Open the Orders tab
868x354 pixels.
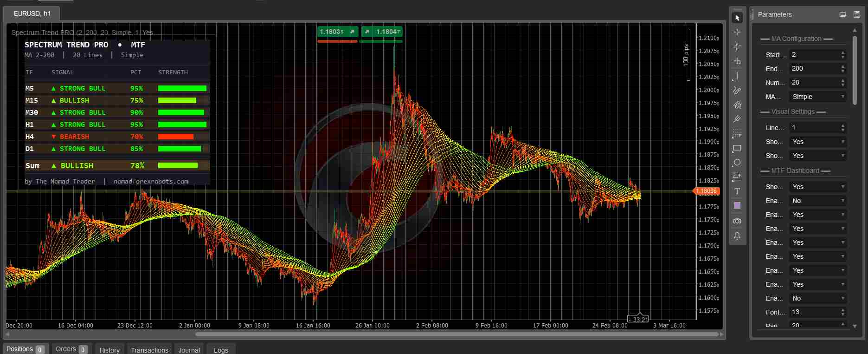(71, 349)
